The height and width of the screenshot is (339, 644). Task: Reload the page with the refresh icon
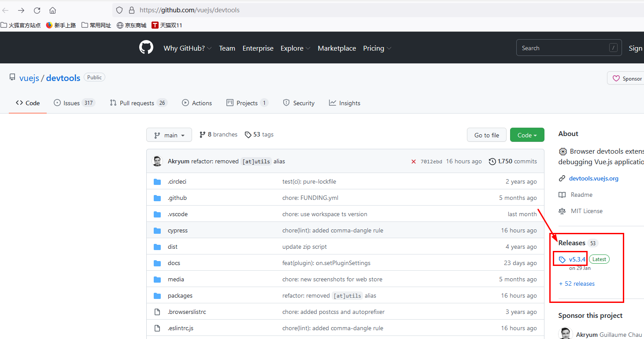[x=37, y=10]
